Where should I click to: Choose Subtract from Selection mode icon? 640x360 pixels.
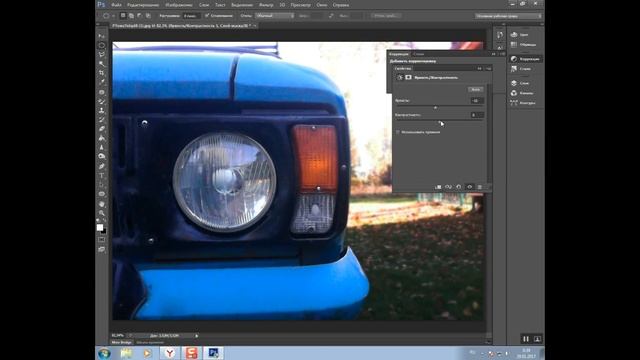[x=140, y=16]
